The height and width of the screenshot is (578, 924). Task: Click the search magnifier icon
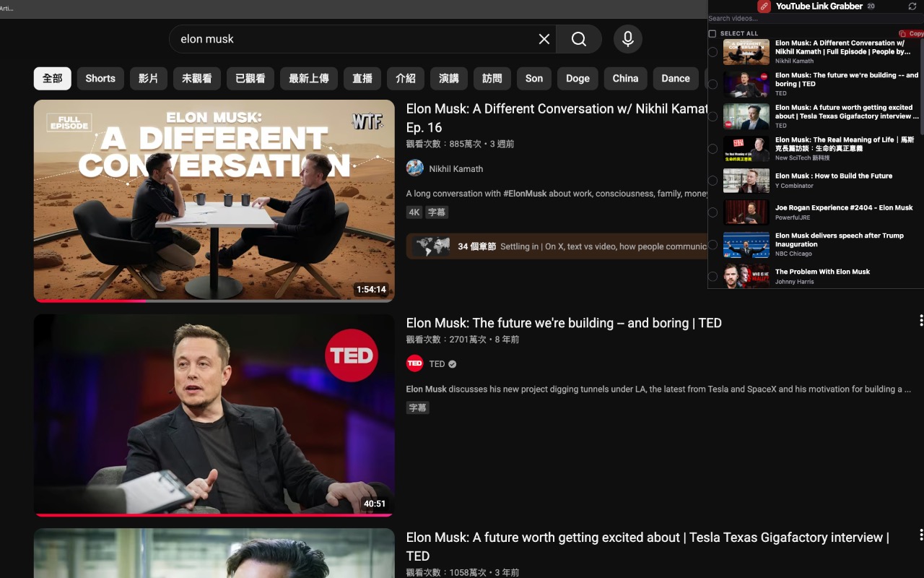(579, 39)
